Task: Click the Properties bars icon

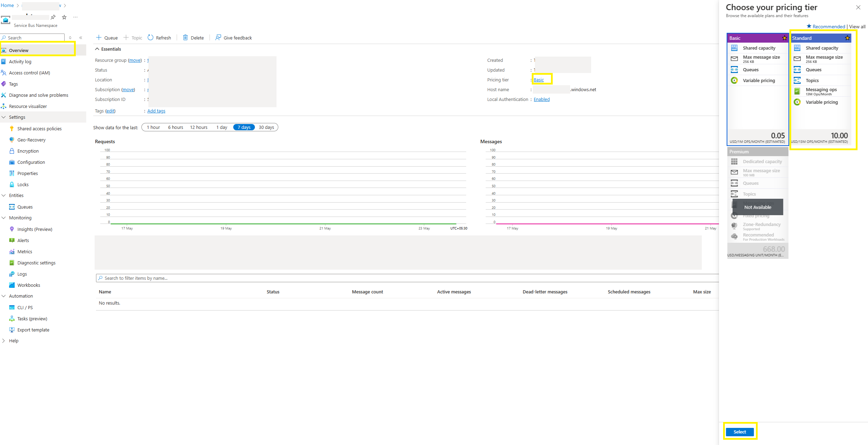Action: (12, 173)
